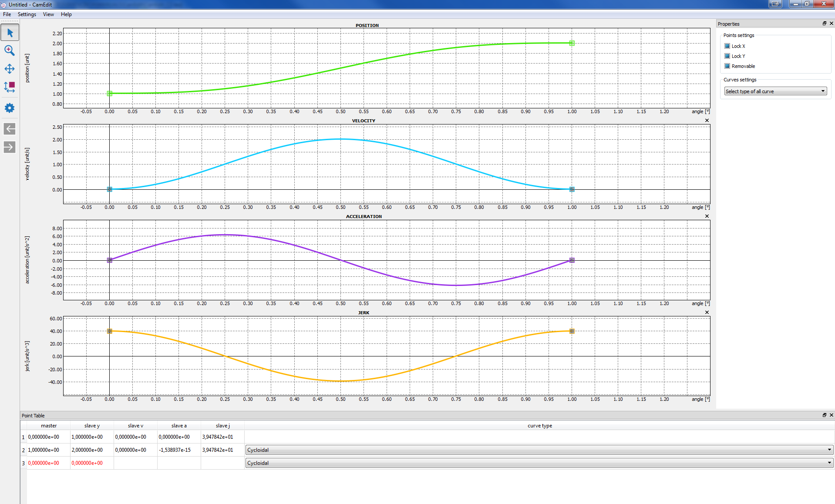835x504 pixels.
Task: Click the slave y column header
Action: coord(92,426)
